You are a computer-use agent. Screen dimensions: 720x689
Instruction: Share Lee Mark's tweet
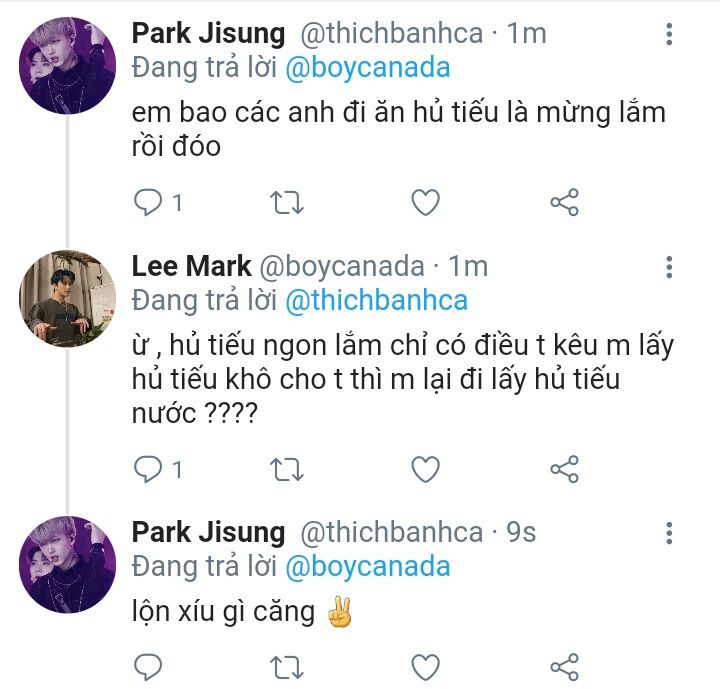coord(565,468)
